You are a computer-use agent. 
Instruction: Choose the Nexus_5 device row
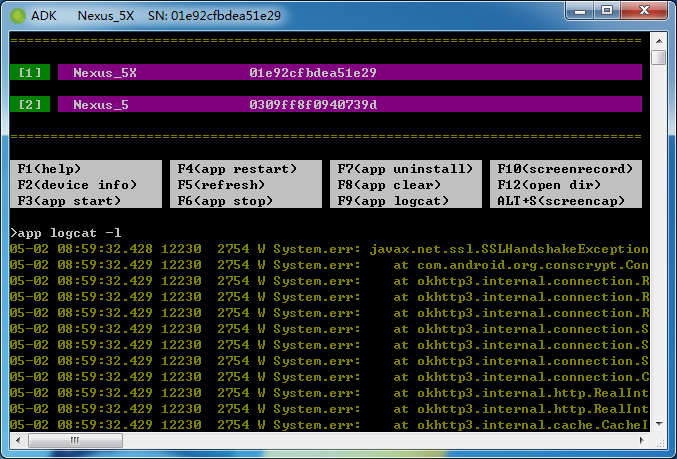[350, 104]
